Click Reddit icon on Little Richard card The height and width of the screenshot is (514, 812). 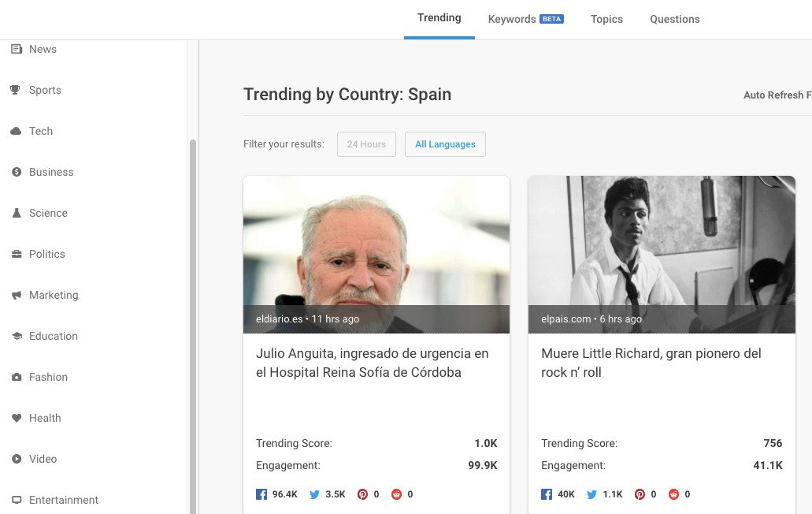673,494
